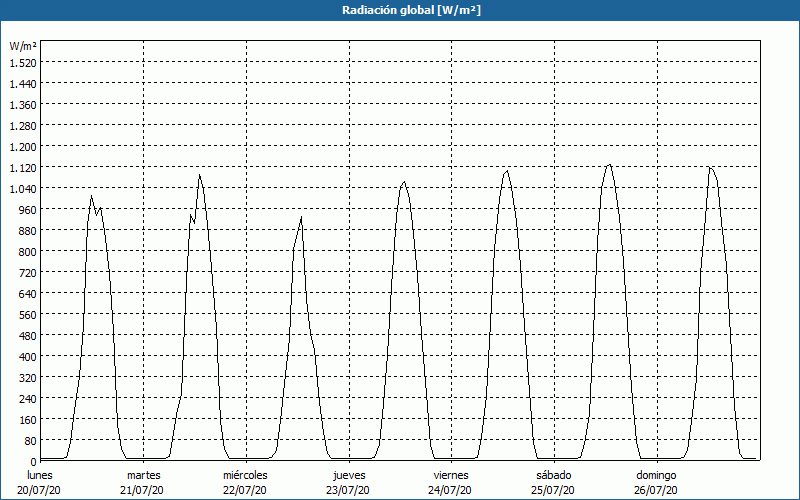The height and width of the screenshot is (500, 800).
Task: Click the 'Radiación global [W/m²]' chart title
Action: click(x=411, y=10)
